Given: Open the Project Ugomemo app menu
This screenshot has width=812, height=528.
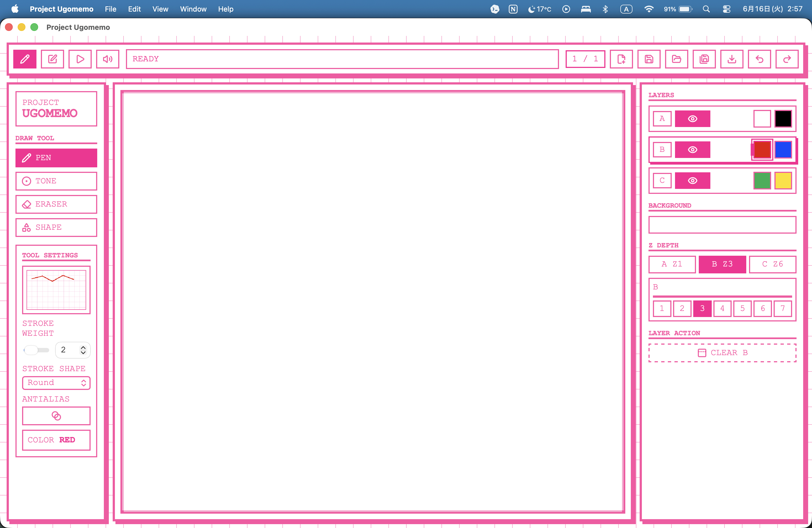Looking at the screenshot, I should tap(61, 9).
